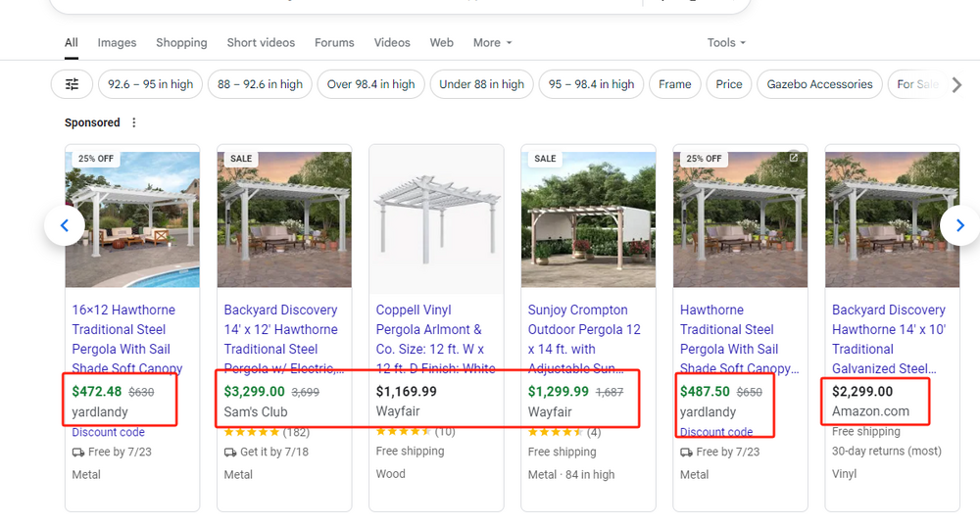Toggle the Over 98.4 in high filter
Viewport: 980px width, 526px height.
coord(370,84)
